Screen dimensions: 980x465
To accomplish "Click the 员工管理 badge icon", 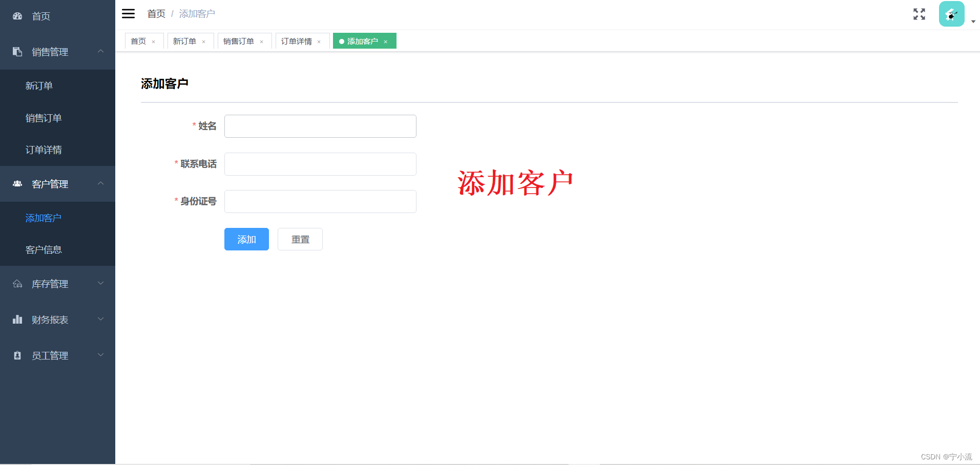I will [17, 355].
